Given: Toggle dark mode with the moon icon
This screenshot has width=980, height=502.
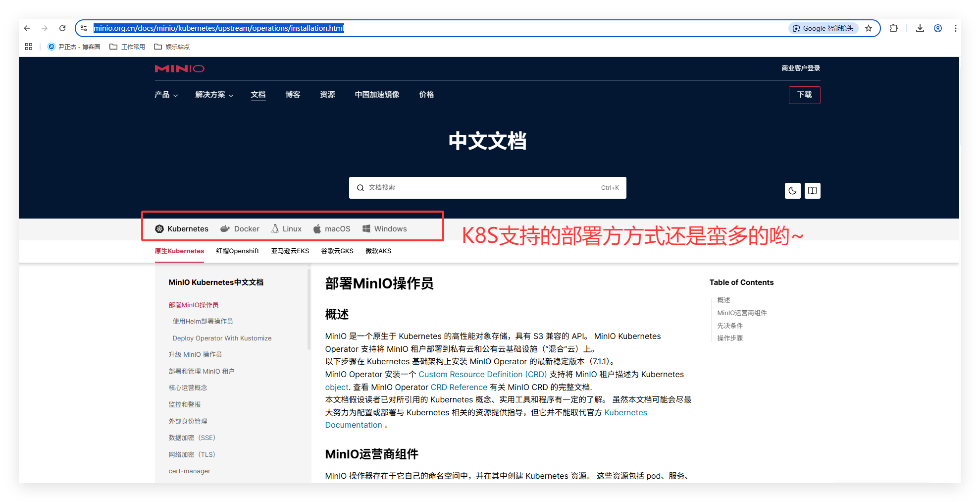Looking at the screenshot, I should pyautogui.click(x=792, y=190).
